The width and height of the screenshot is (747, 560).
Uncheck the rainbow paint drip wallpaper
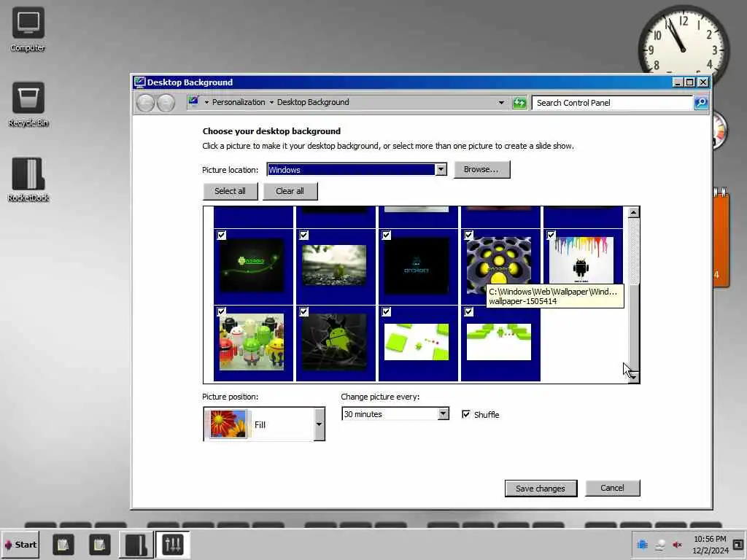(551, 236)
